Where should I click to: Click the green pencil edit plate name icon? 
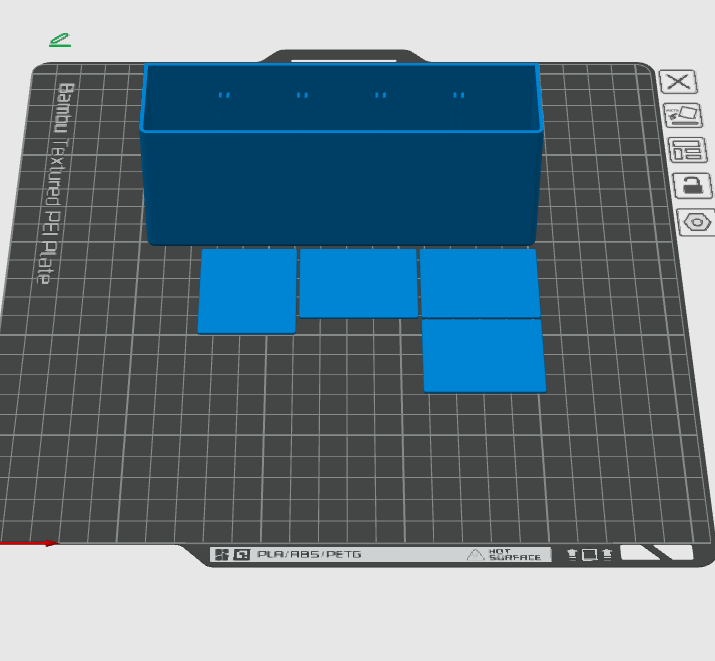click(60, 40)
